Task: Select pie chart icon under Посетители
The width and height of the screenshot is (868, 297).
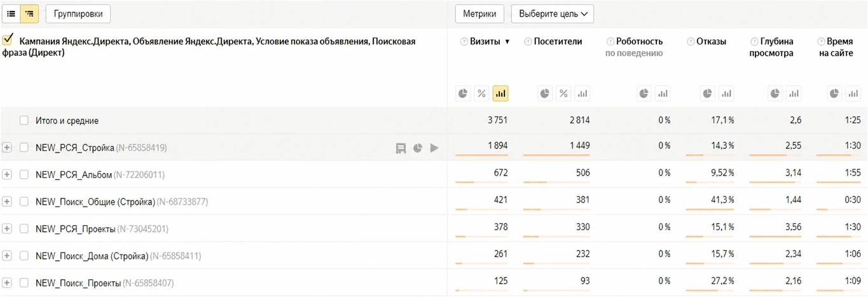Action: click(x=545, y=93)
